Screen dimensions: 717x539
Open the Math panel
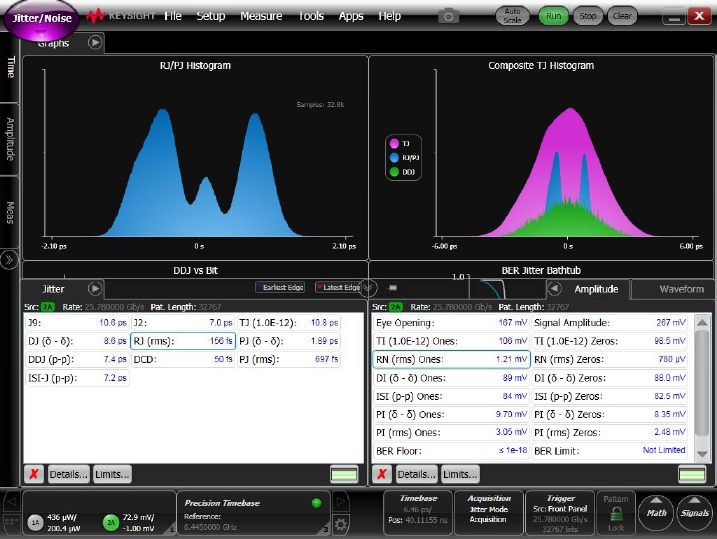pos(656,513)
